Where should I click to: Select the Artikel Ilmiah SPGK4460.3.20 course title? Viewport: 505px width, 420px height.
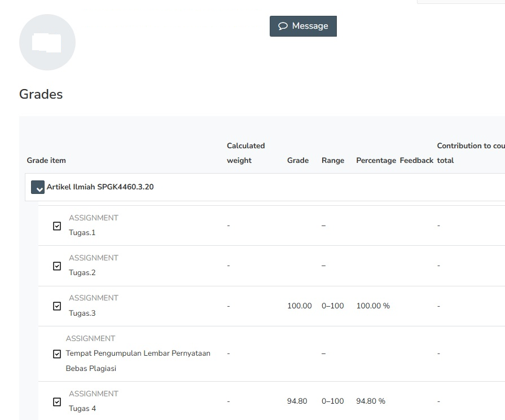pyautogui.click(x=100, y=187)
